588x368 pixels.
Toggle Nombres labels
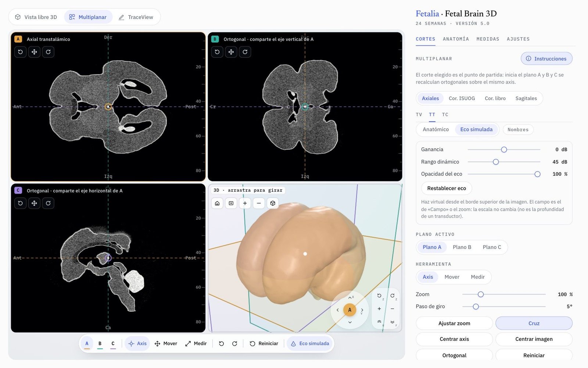[518, 130]
